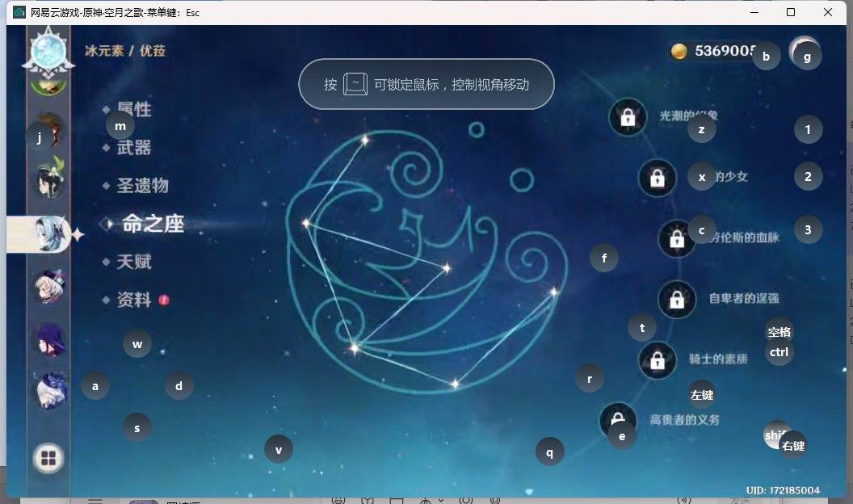The image size is (853, 504).
Task: Tap the virtual 右键 right-click button
Action: pyautogui.click(x=793, y=446)
